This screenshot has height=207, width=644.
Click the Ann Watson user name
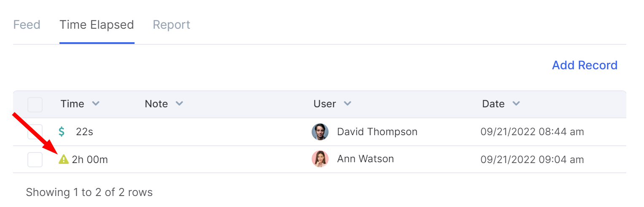click(365, 159)
